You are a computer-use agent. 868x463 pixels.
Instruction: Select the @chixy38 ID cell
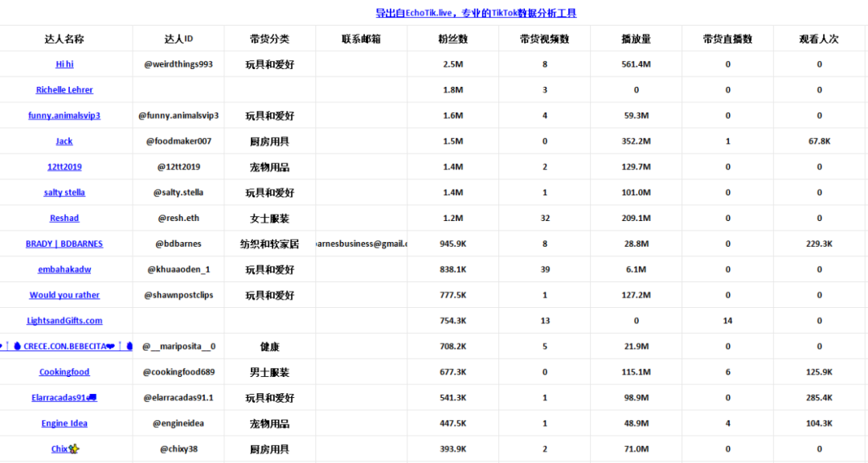point(178,449)
